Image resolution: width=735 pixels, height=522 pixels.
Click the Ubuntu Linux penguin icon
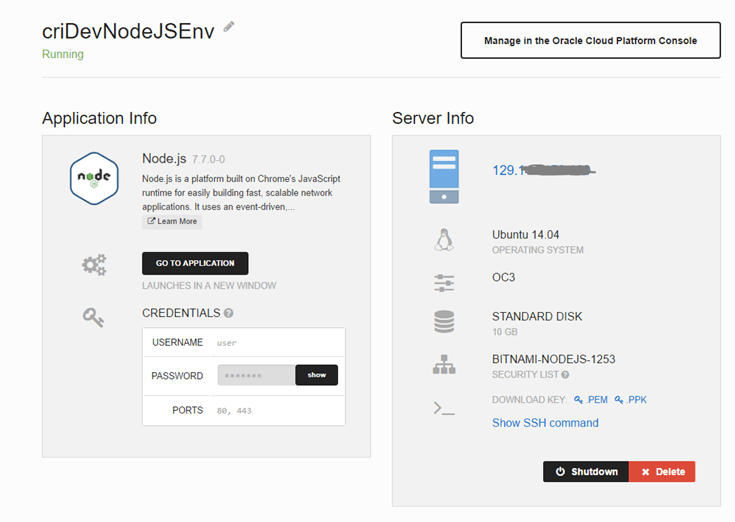[444, 240]
